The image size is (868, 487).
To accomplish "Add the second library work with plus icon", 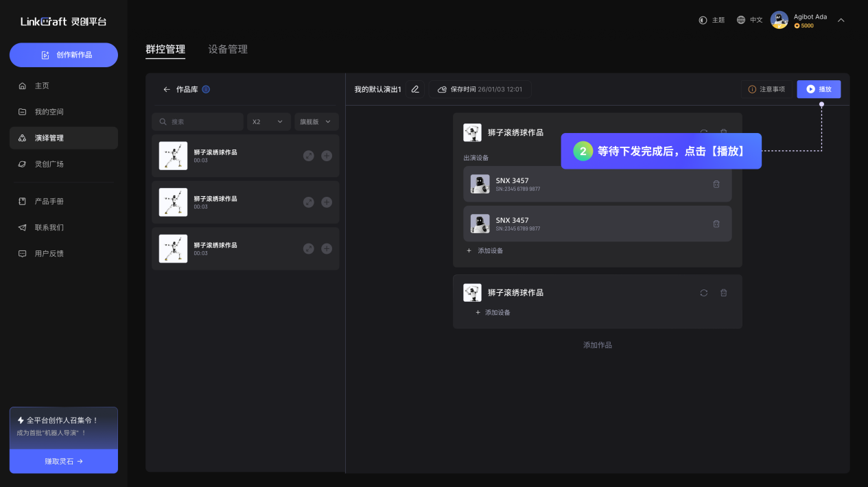I will coord(327,202).
